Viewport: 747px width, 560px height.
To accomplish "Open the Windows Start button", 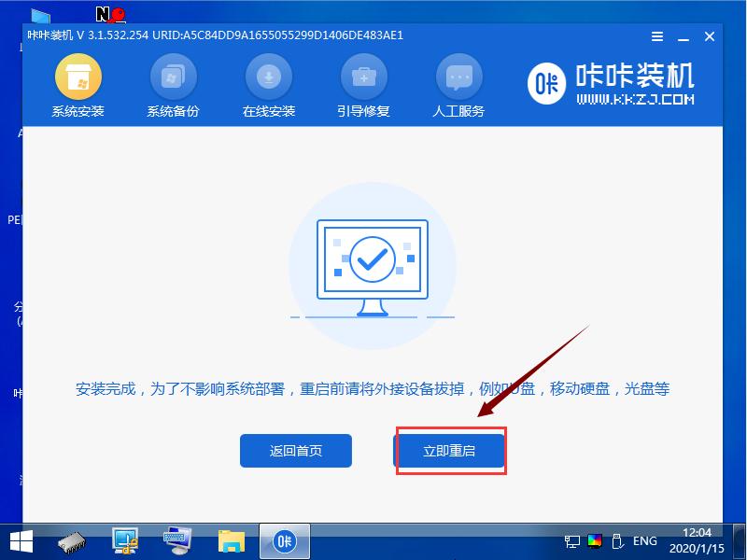I will 21,541.
